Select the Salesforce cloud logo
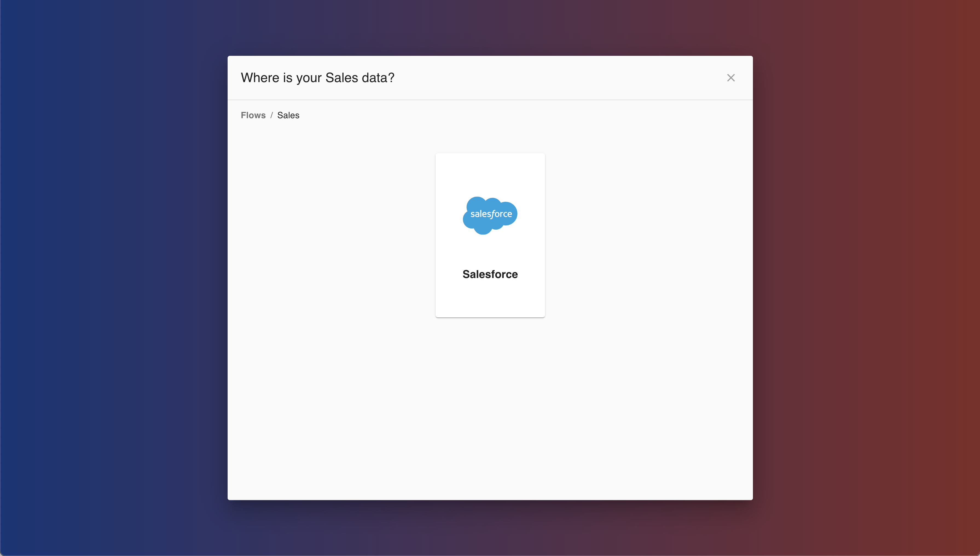The width and height of the screenshot is (980, 556). point(490,215)
